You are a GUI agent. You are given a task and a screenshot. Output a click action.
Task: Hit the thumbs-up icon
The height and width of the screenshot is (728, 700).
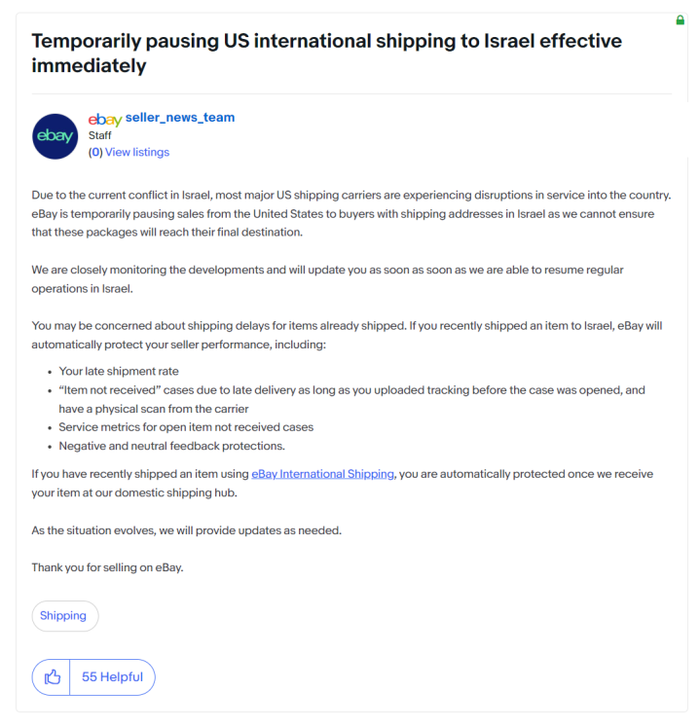pos(52,677)
